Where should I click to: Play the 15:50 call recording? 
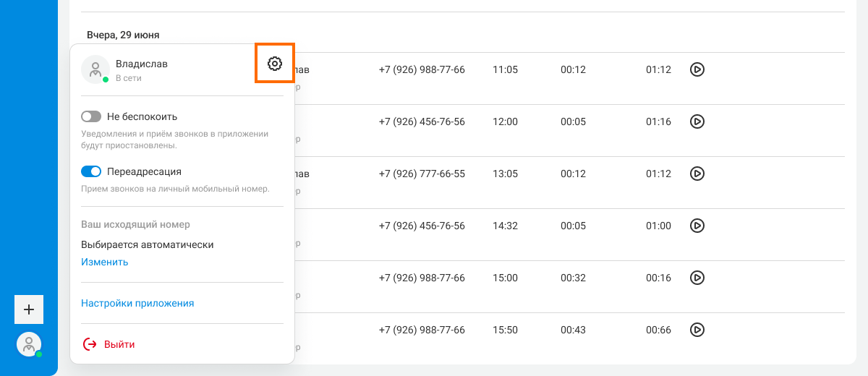click(x=697, y=330)
